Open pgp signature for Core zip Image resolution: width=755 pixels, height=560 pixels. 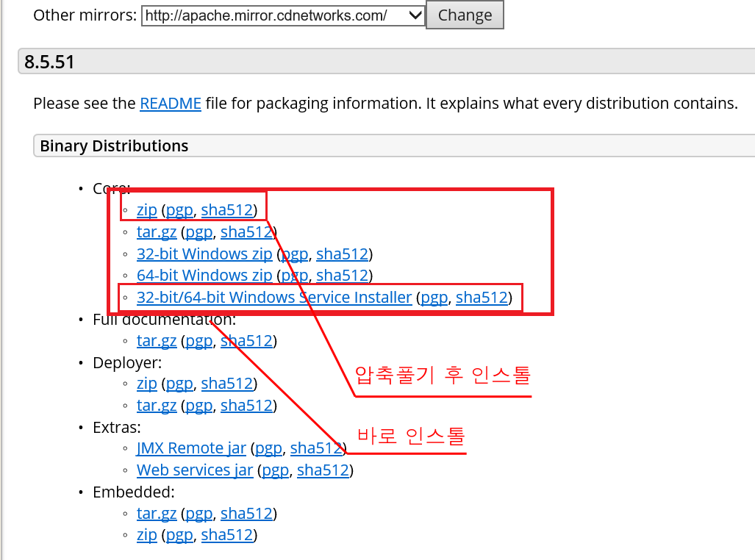(x=179, y=210)
